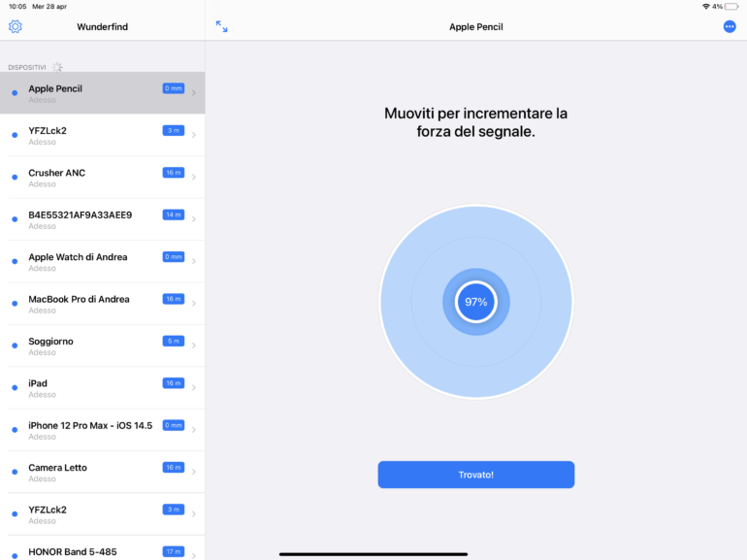Screen dimensions: 747x560
Task: Open the Crusher ANC device row
Action: 103,178
